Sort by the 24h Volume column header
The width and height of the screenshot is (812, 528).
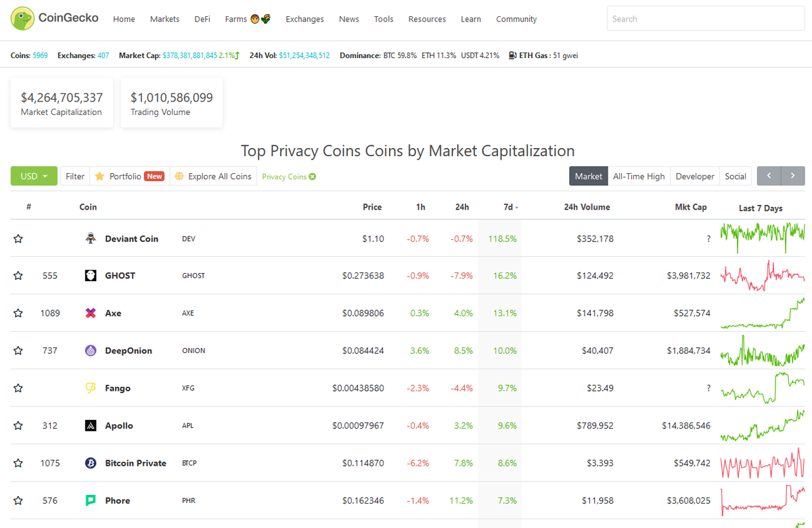coord(587,207)
